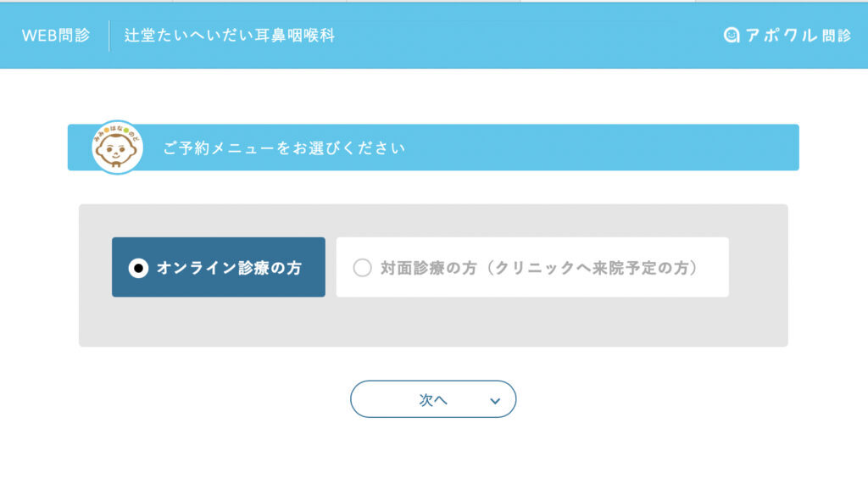Choose 対面診療の方(クリニックへ来院予定の方)option card
Viewport: 868px width, 501px height.
(532, 267)
